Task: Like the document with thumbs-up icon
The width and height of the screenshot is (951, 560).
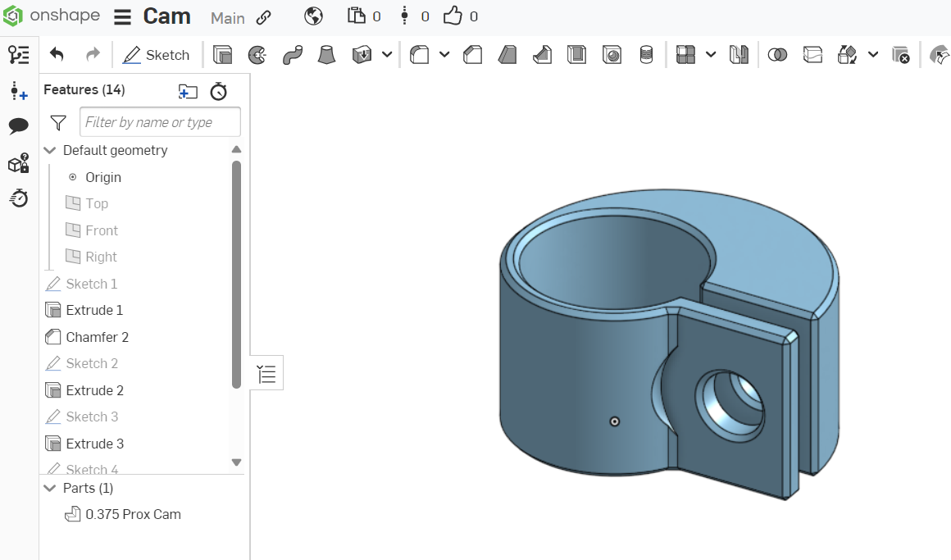Action: click(453, 16)
